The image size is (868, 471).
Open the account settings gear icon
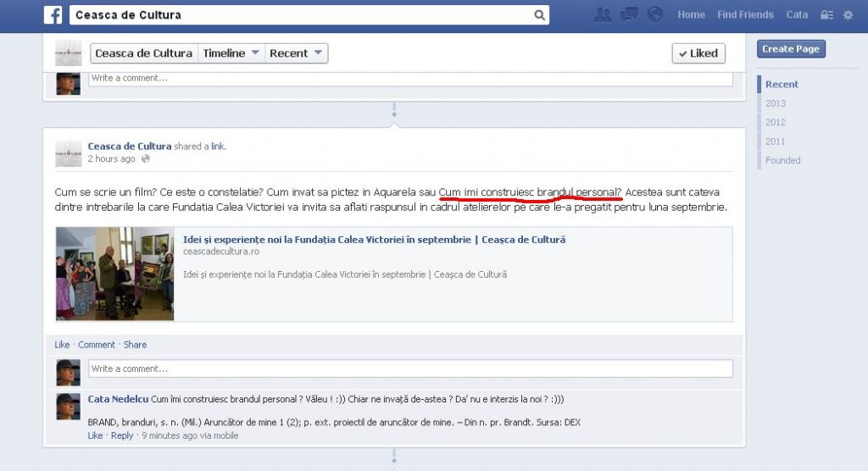coord(848,15)
